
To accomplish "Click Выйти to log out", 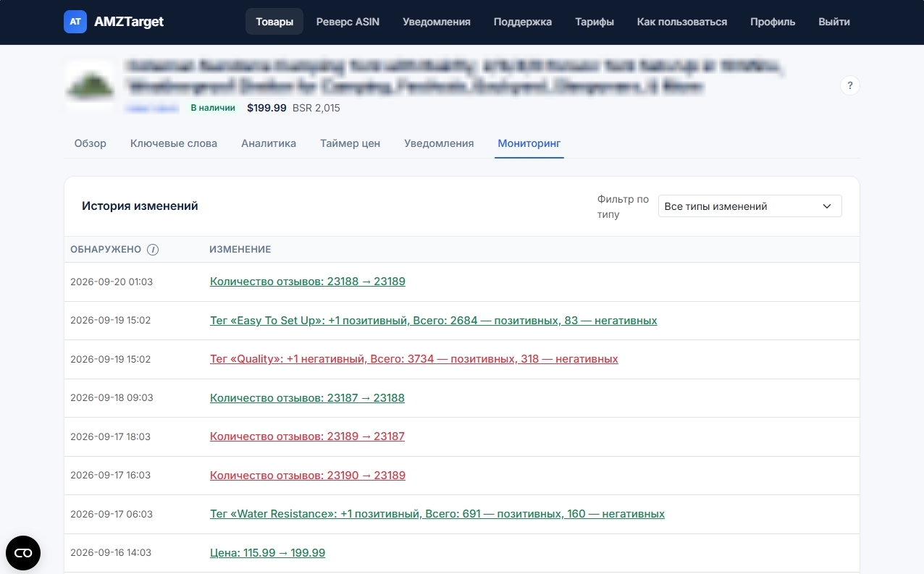I will (x=834, y=22).
